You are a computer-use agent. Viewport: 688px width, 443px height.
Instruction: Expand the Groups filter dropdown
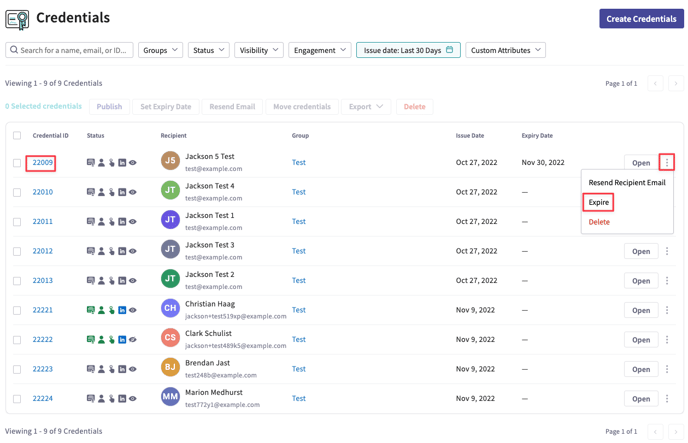pyautogui.click(x=160, y=50)
